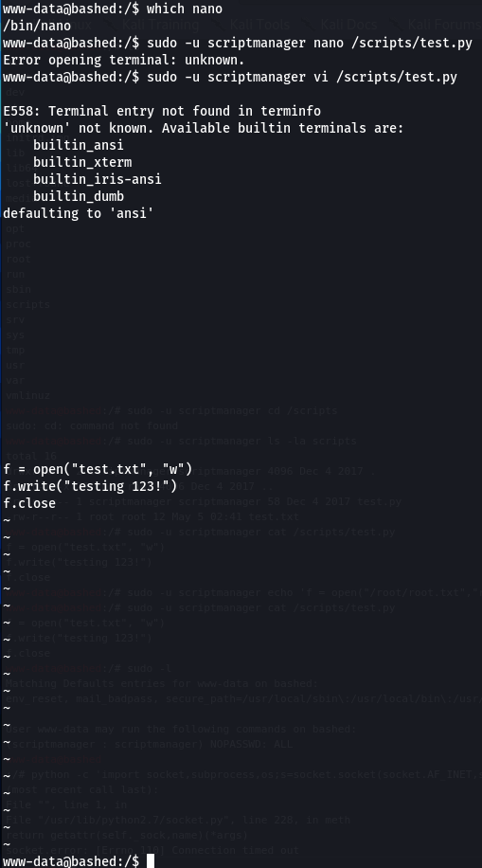482x868 pixels.
Task: Open the faint Kali Forums bookmark
Action: coord(444,25)
